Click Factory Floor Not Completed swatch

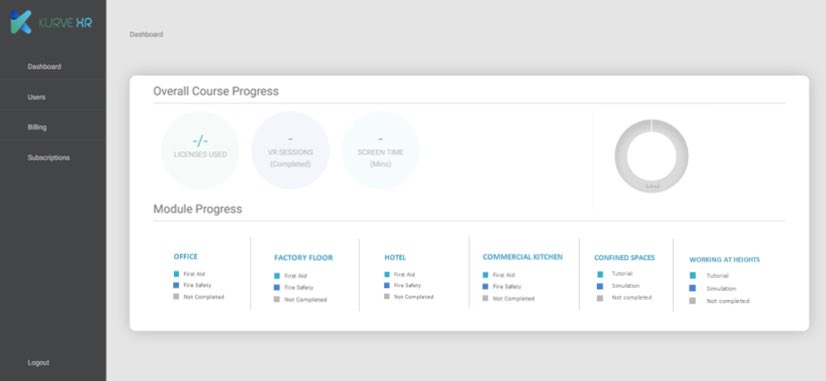[277, 299]
